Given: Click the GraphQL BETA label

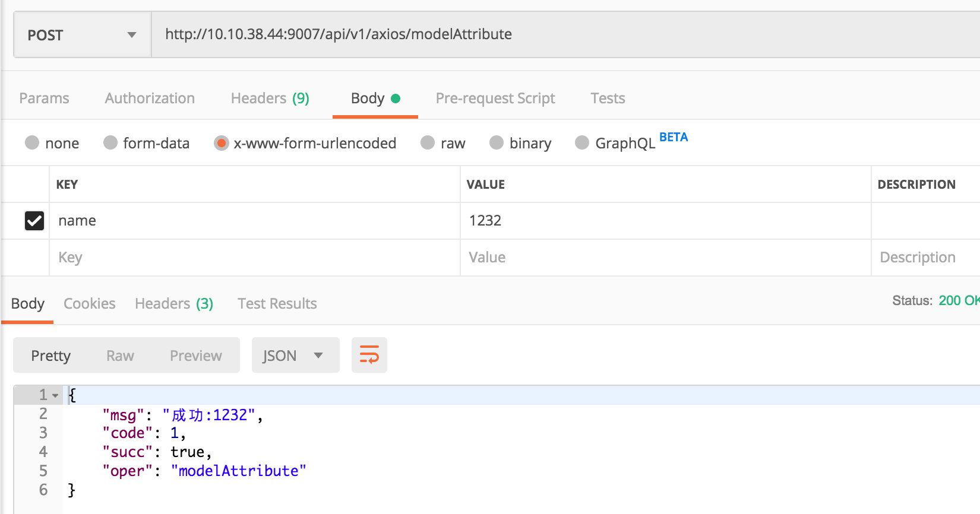Looking at the screenshot, I should click(674, 137).
